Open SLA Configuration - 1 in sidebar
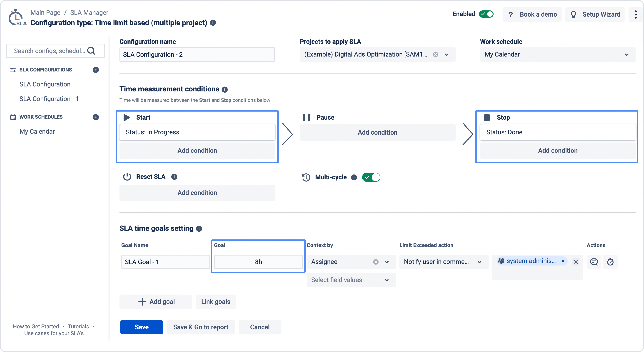Screen dimensions: 644x352 [49, 99]
